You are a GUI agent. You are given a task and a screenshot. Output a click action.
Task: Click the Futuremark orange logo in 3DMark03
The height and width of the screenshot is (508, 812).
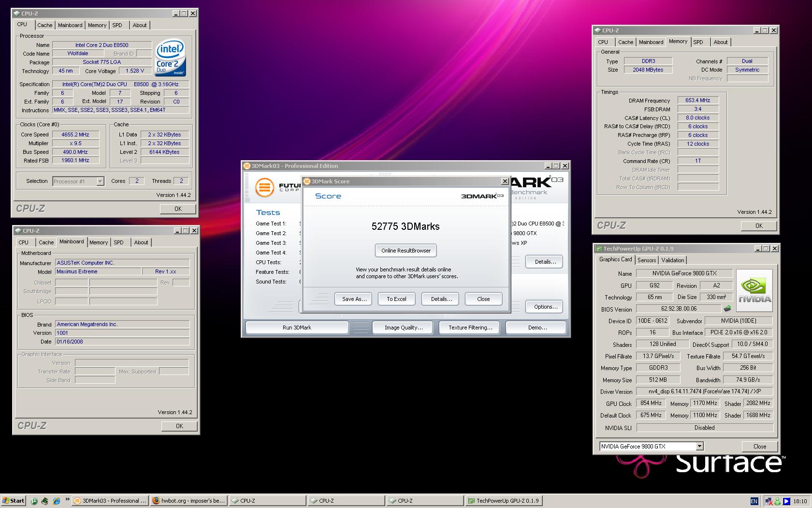[264, 187]
